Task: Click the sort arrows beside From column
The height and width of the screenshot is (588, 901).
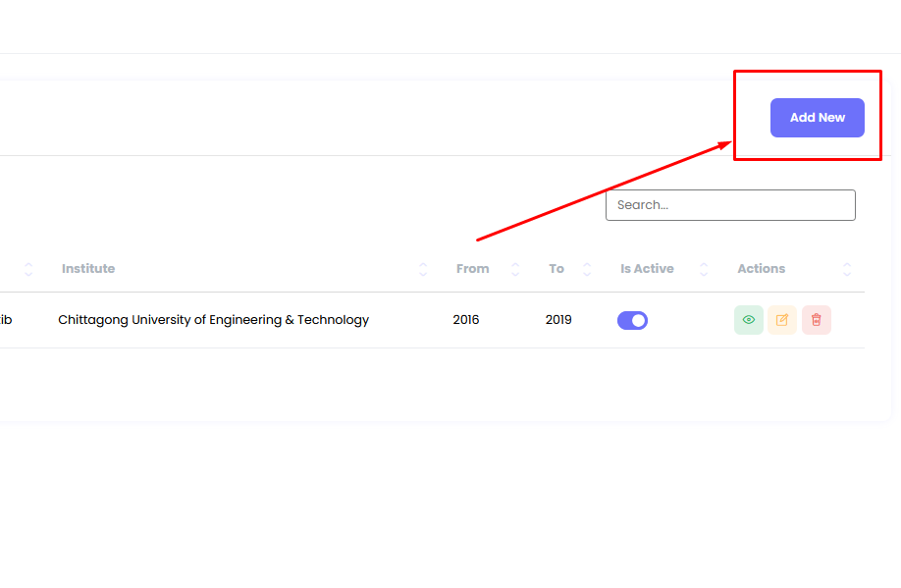Action: click(x=513, y=269)
